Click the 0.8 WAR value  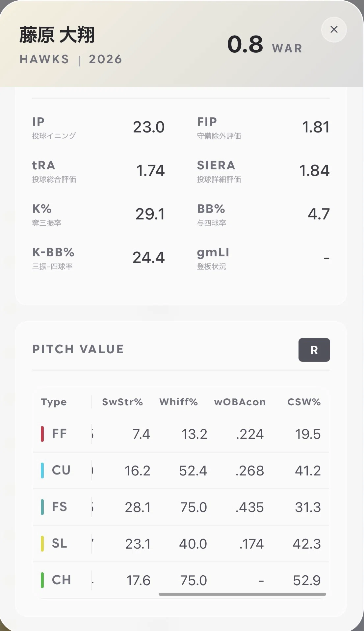point(245,44)
